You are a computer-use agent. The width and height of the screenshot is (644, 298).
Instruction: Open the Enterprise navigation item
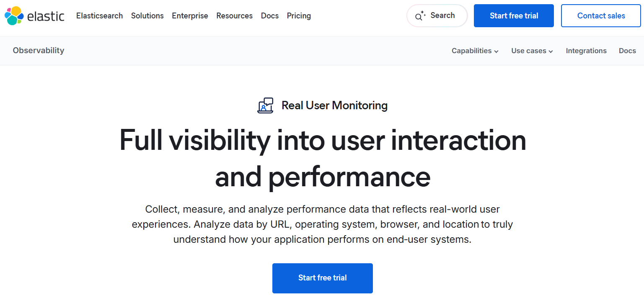click(x=190, y=16)
